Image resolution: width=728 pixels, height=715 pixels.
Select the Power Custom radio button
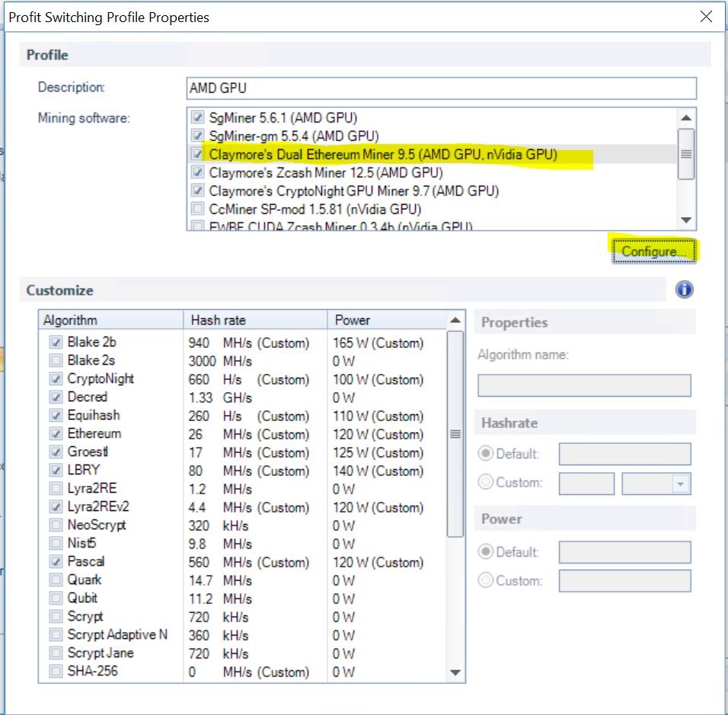point(486,580)
